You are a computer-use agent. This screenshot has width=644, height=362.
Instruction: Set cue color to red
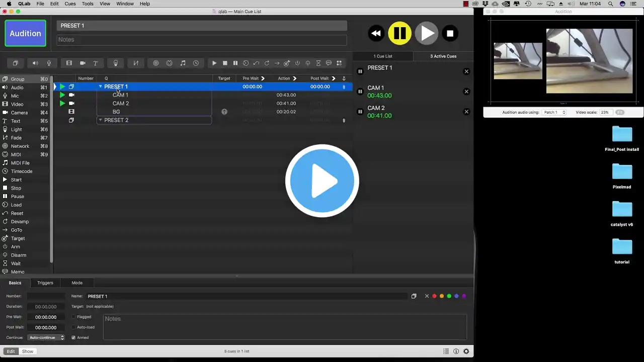pyautogui.click(x=434, y=296)
